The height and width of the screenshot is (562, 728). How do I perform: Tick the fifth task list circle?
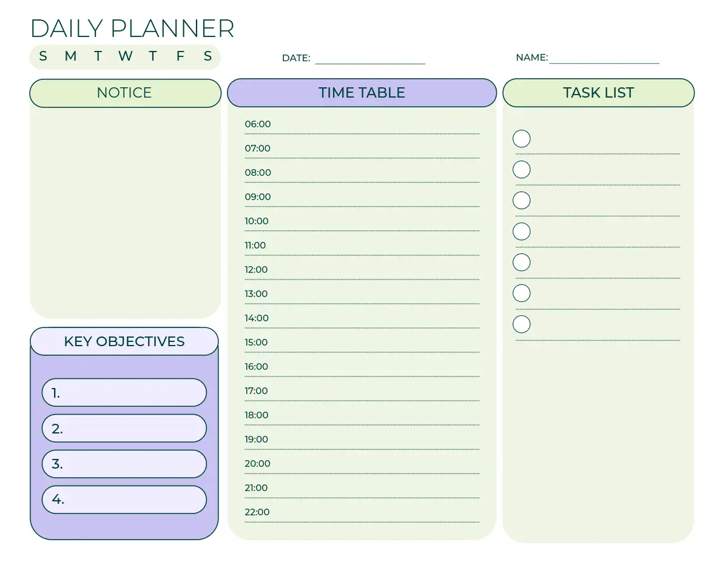[x=522, y=263]
